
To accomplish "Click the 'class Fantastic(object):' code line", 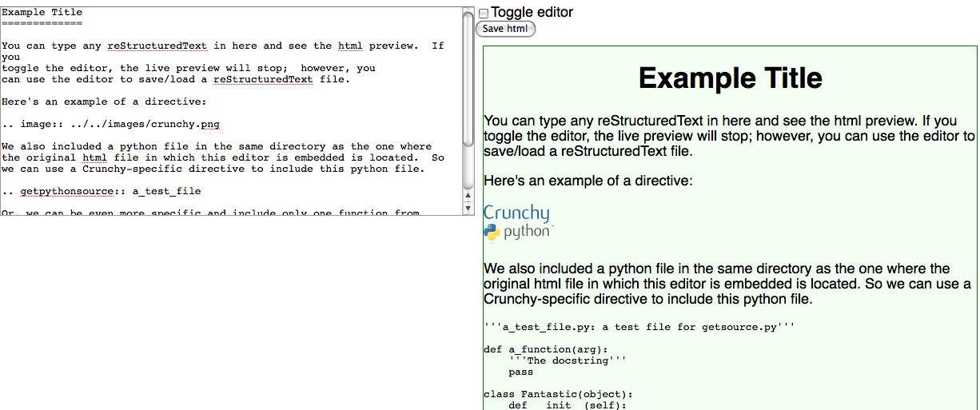I will 558,394.
